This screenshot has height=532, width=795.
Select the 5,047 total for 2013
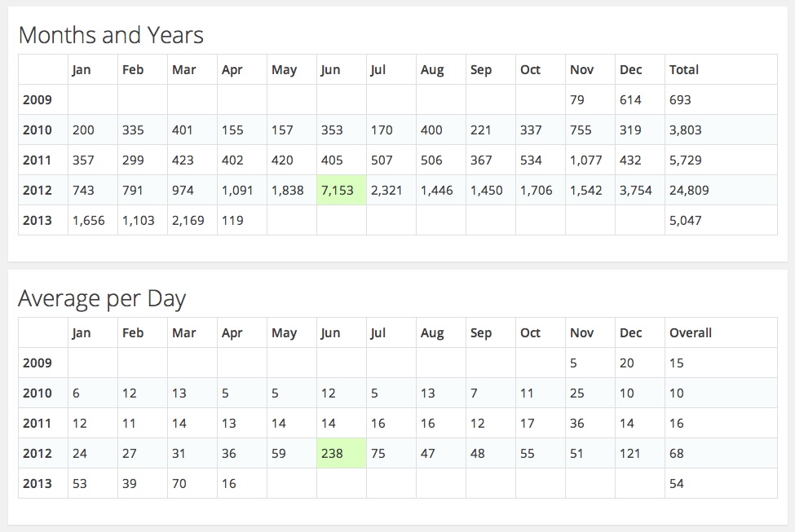(x=685, y=221)
